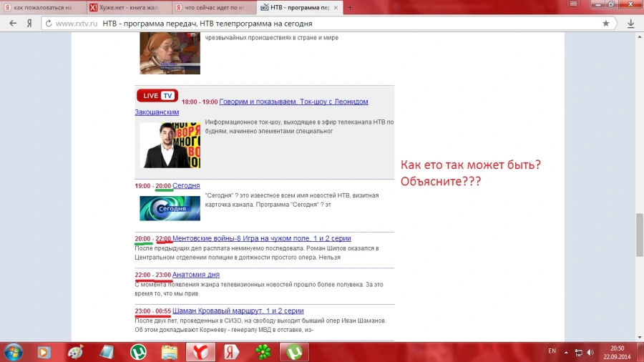Click the Закошанский show host thumbnail
Image resolution: width=644 pixels, height=362 pixels.
[x=170, y=145]
